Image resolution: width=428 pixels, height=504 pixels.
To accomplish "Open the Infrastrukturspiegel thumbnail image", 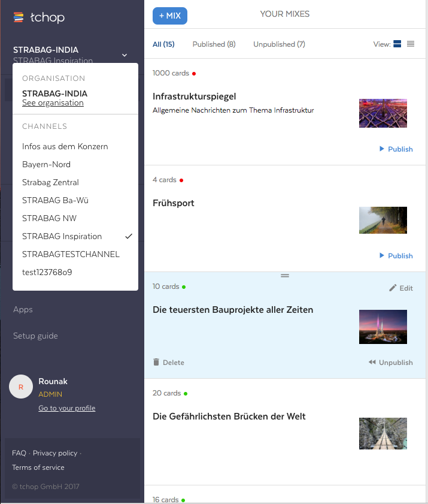I will 383,113.
